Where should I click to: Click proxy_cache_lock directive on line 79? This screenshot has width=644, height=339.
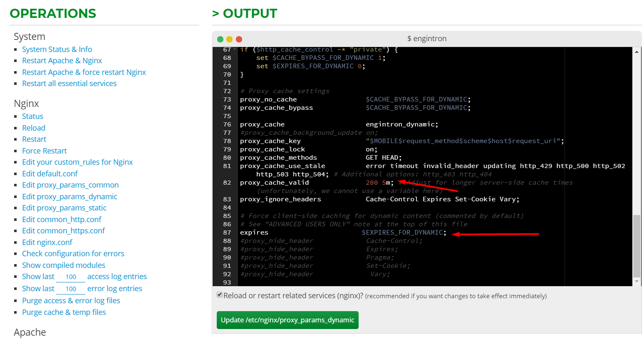272,149
